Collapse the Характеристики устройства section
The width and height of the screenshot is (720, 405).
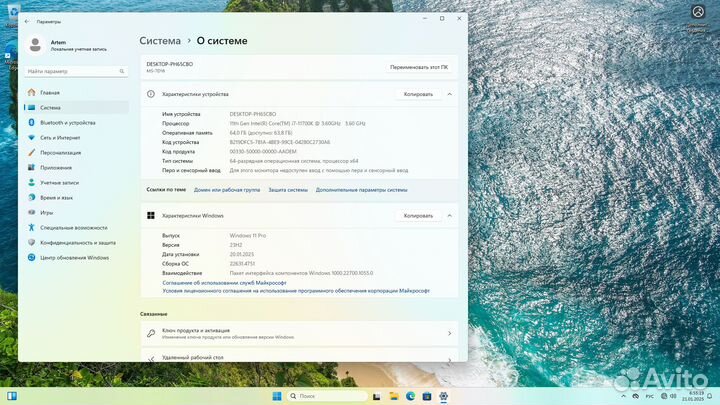pyautogui.click(x=450, y=94)
